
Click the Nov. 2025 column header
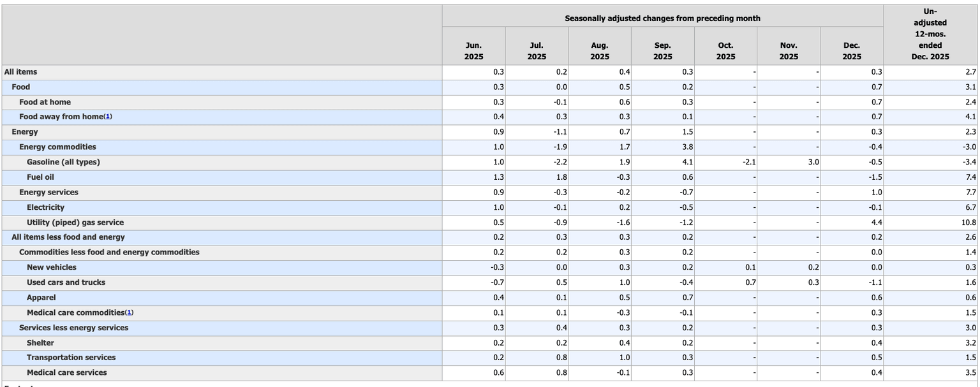click(789, 51)
